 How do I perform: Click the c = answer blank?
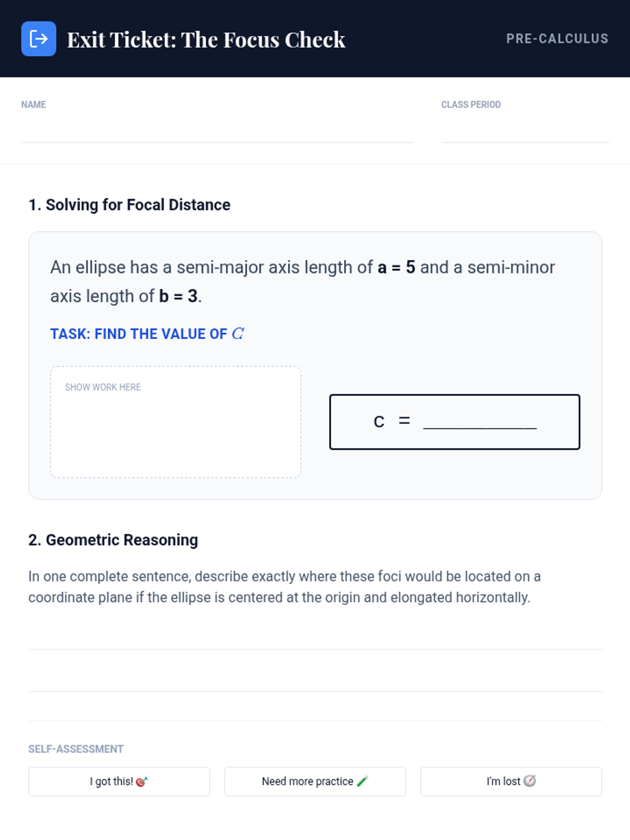[479, 422]
